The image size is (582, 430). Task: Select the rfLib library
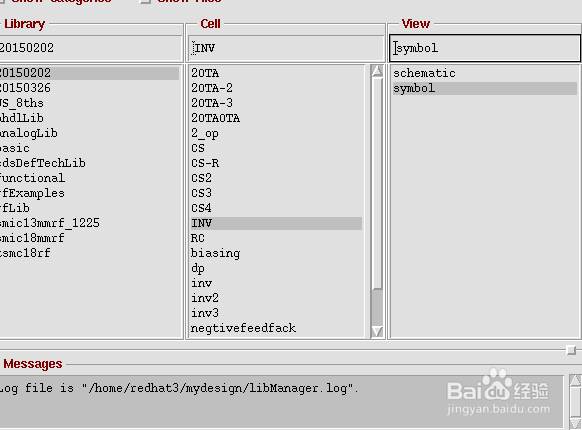(x=15, y=208)
